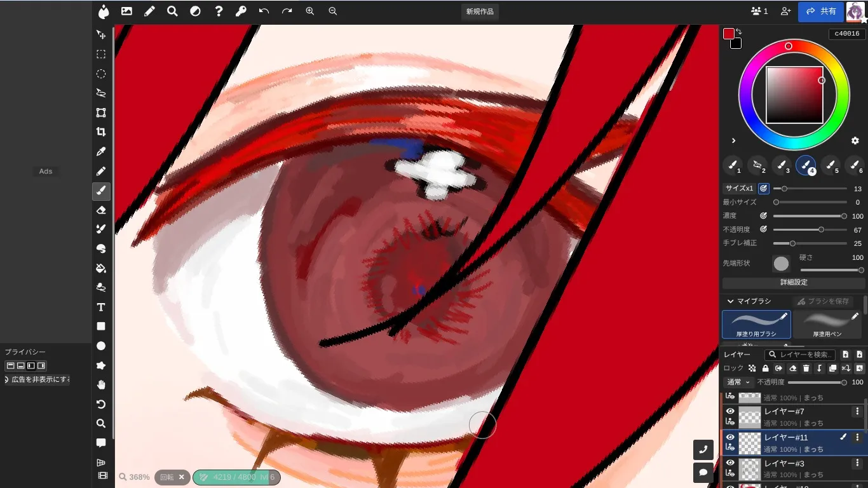This screenshot has width=868, height=488.
Task: Select the Hand pan tool
Action: pyautogui.click(x=101, y=384)
